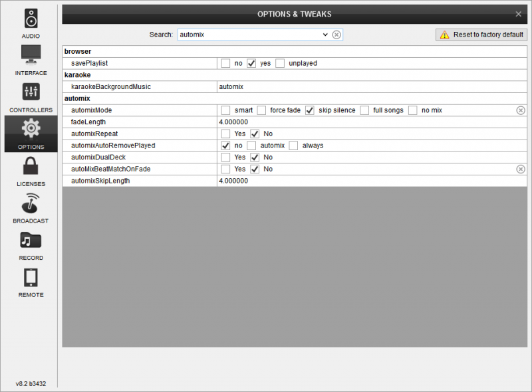Viewport: 532px width, 392px height.
Task: Select the Options tab in sidebar
Action: point(31,134)
